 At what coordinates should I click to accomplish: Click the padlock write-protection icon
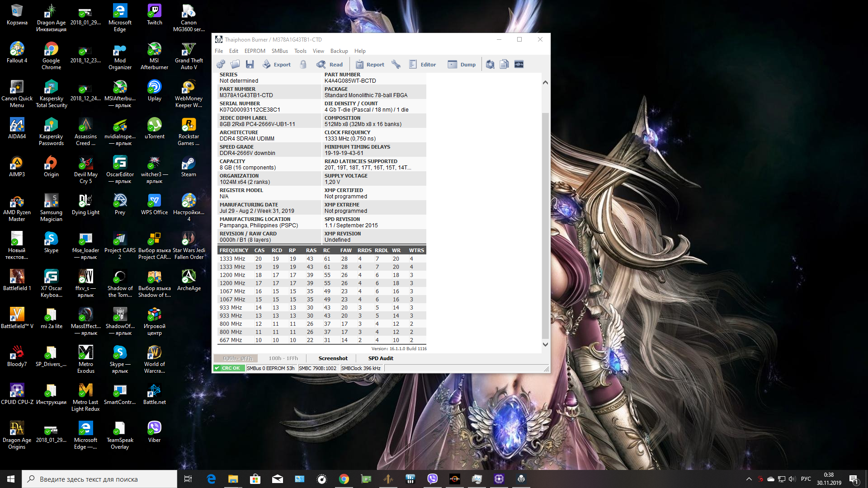pyautogui.click(x=303, y=65)
